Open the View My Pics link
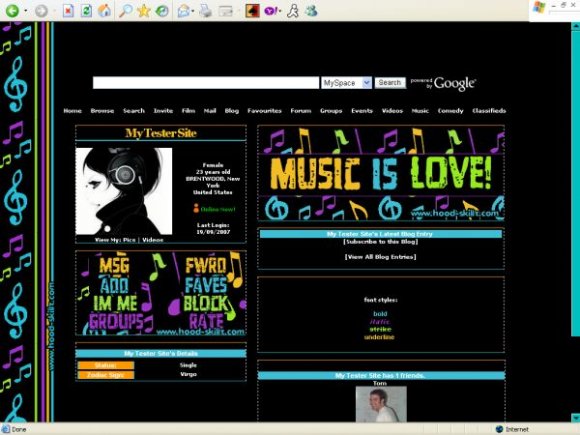Viewport: 580px width, 435px height. click(x=115, y=240)
